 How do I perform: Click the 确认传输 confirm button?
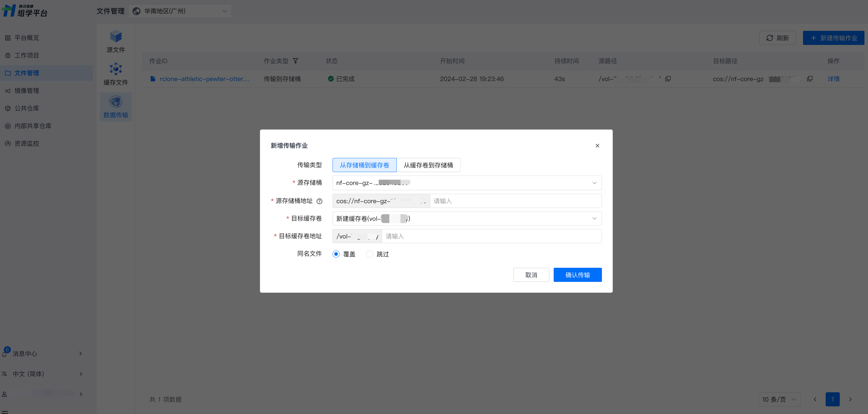click(x=577, y=275)
